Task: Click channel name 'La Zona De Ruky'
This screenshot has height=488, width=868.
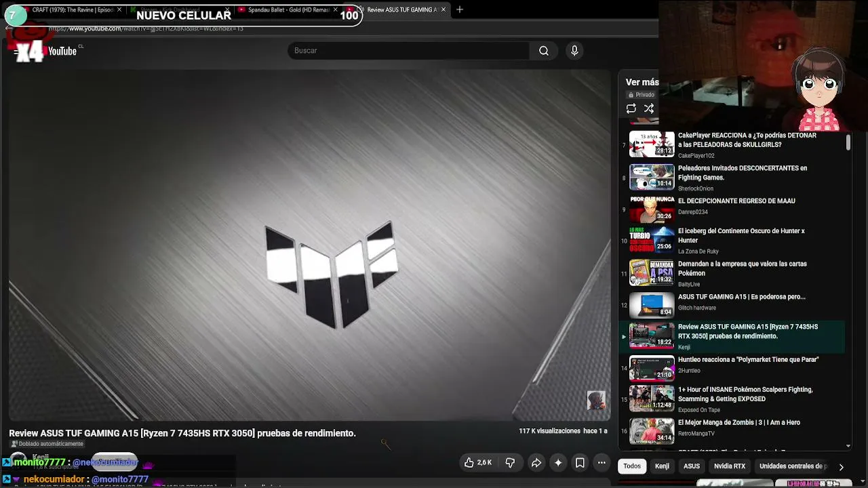Action: pyautogui.click(x=698, y=251)
